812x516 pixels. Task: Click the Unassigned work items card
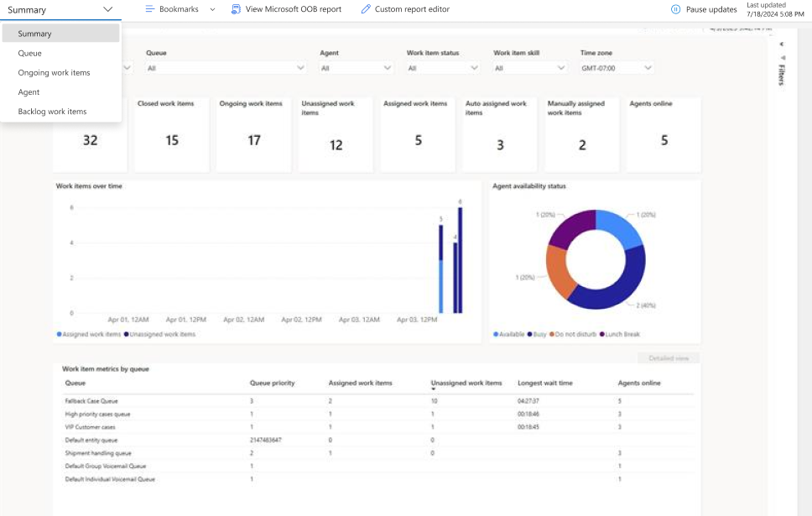[x=336, y=135]
